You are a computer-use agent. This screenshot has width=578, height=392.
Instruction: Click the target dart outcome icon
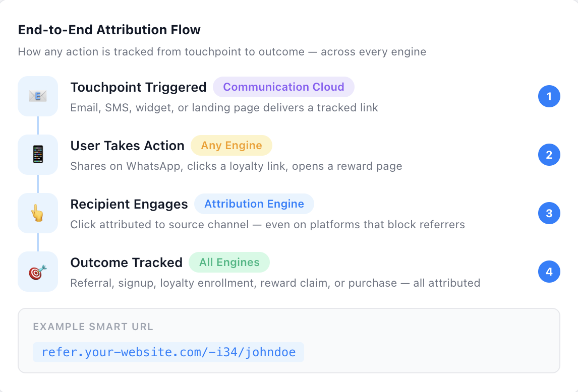click(38, 272)
